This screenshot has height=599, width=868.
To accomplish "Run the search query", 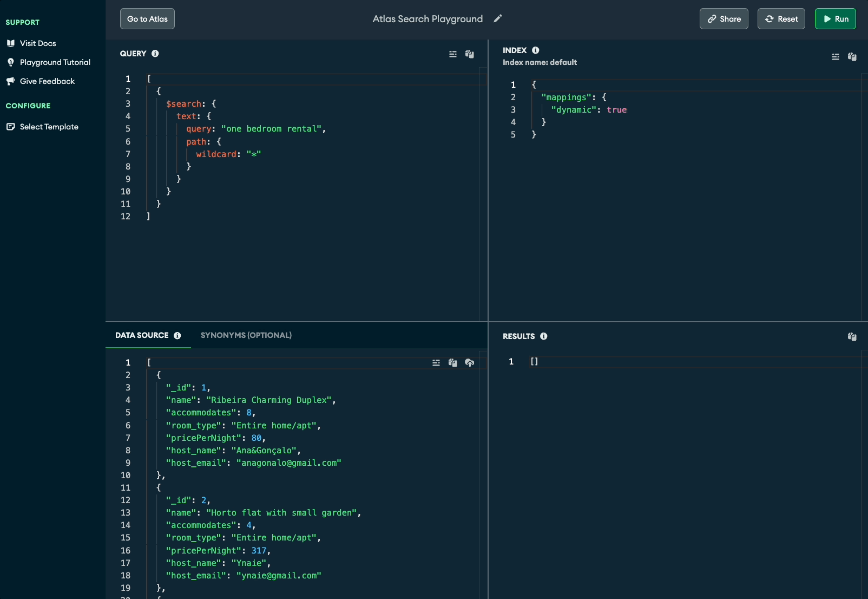I will 835,18.
